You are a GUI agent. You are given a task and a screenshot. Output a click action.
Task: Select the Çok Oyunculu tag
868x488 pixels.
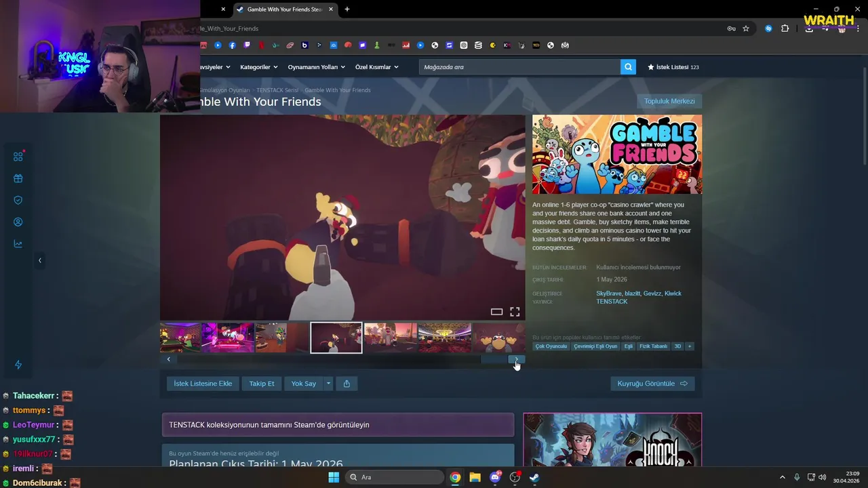tap(551, 346)
